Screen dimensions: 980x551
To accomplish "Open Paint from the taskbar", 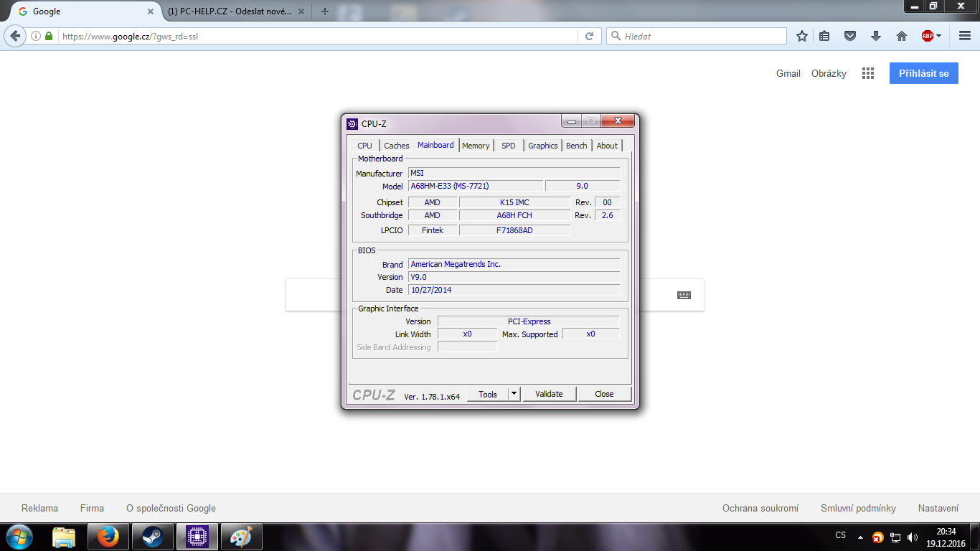I will tap(242, 537).
